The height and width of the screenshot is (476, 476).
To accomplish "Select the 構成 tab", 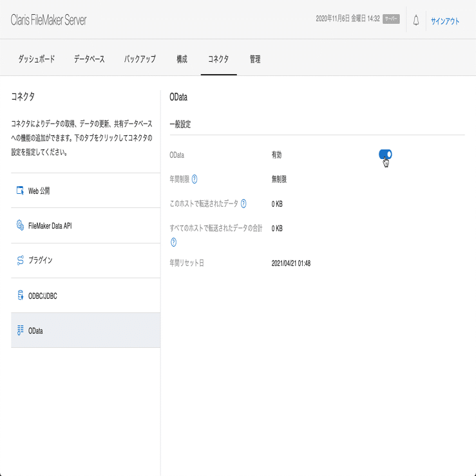I will tap(182, 59).
